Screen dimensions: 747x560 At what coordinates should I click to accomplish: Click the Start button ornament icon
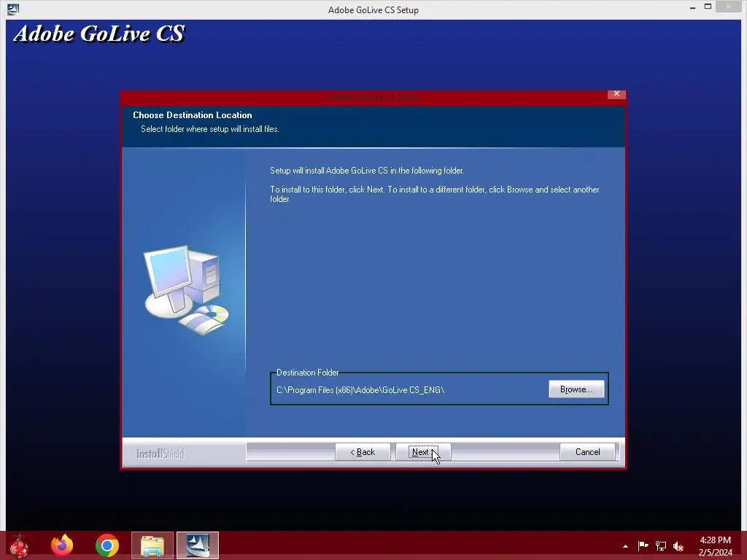pyautogui.click(x=19, y=546)
